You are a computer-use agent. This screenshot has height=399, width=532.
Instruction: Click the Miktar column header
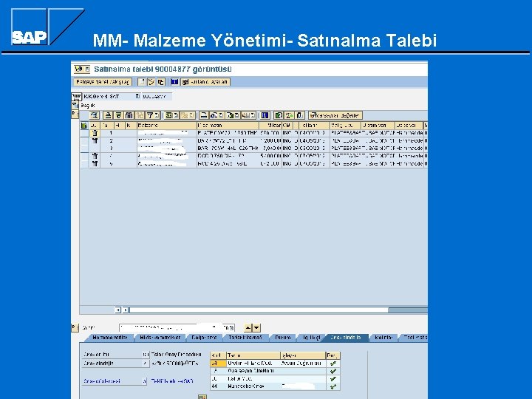(x=270, y=126)
